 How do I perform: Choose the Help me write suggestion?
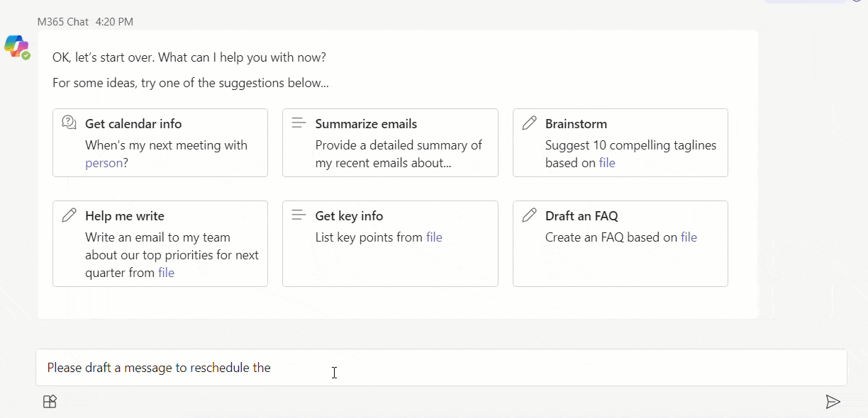[x=160, y=244]
